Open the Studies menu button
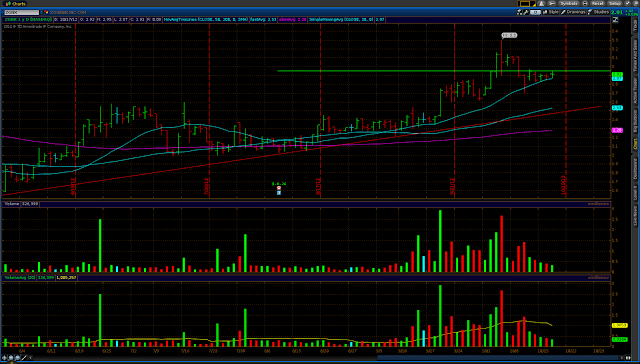 tap(599, 12)
